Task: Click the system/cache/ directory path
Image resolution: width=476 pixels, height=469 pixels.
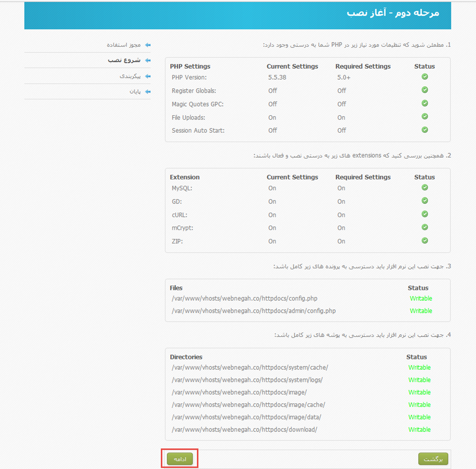Action: 250,368
